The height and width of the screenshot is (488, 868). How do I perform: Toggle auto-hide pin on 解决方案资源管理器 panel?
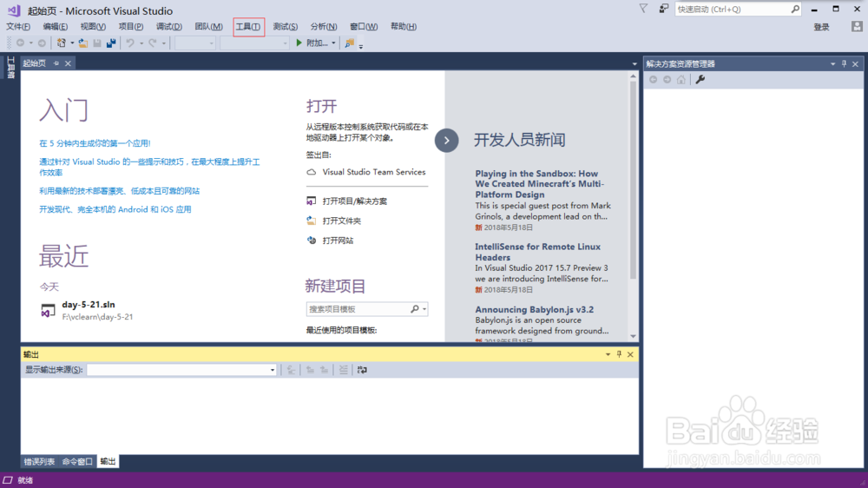click(844, 64)
